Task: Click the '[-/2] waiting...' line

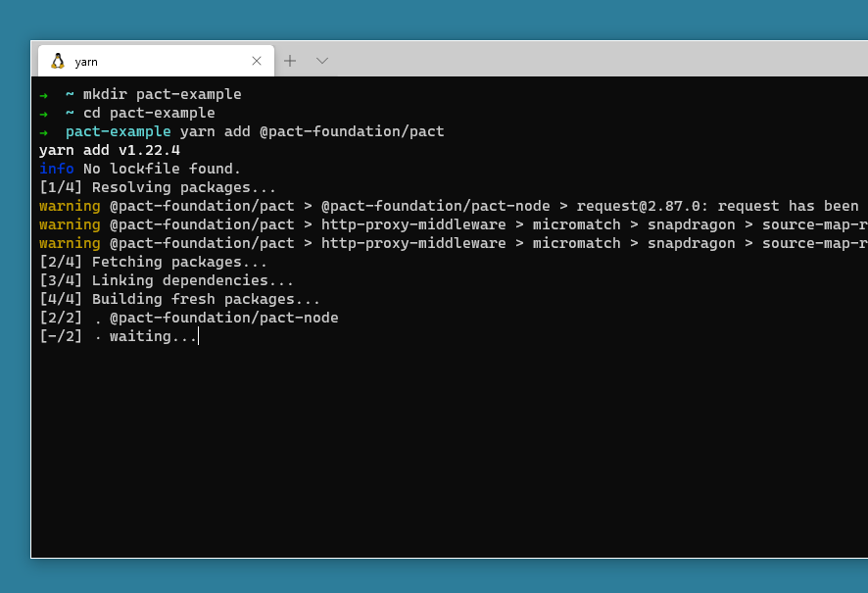Action: 119,336
